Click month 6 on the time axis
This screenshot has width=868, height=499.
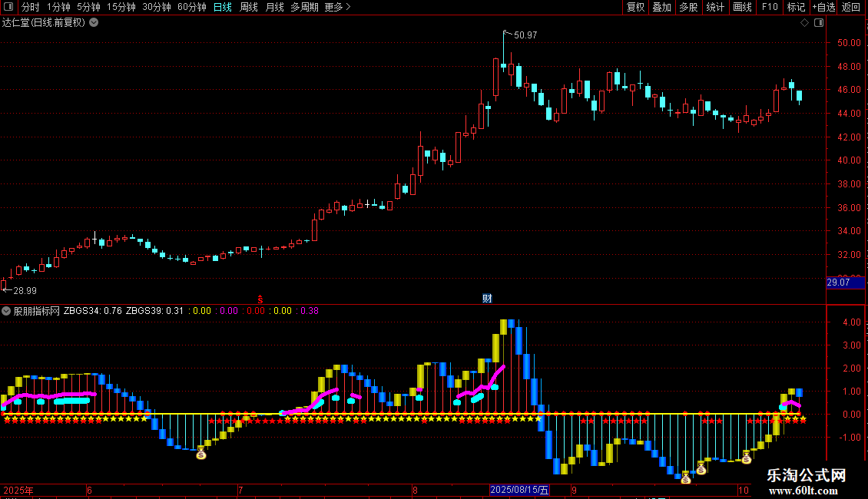89,490
